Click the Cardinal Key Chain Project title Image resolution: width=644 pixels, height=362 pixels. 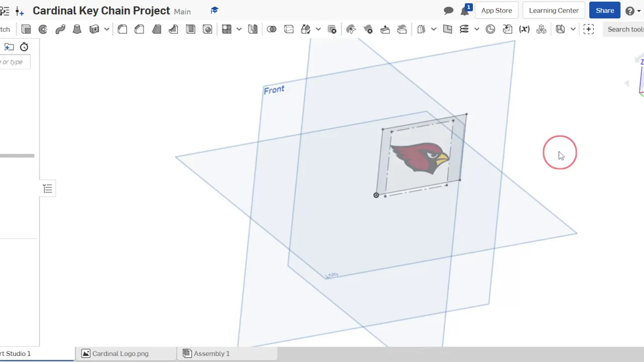point(101,11)
